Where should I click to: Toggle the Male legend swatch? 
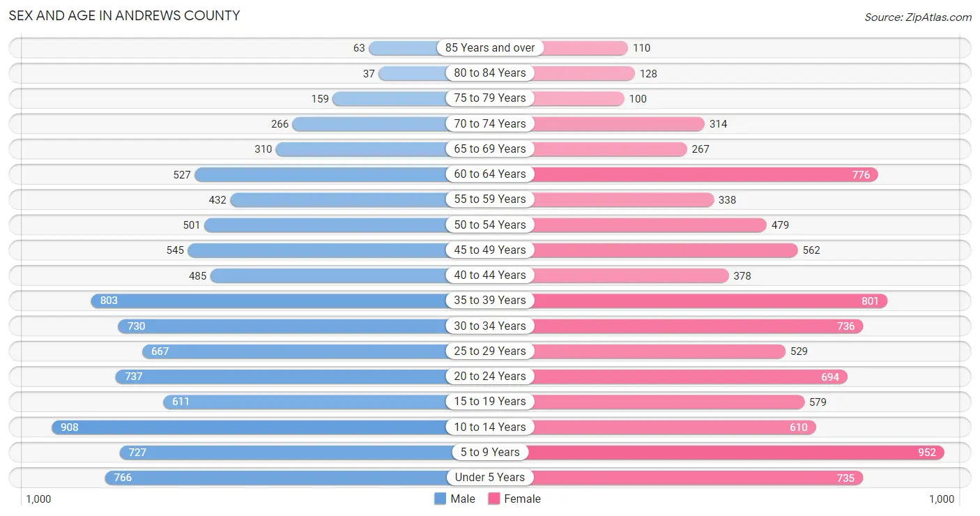pos(440,499)
